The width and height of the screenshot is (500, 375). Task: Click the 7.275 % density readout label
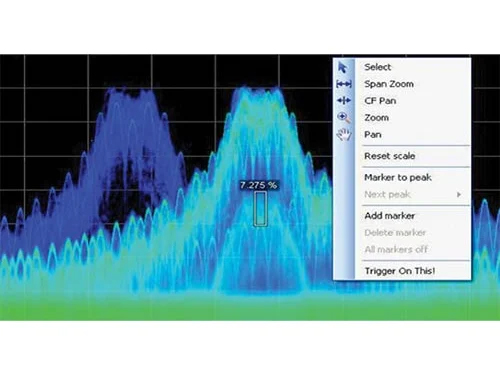[259, 185]
